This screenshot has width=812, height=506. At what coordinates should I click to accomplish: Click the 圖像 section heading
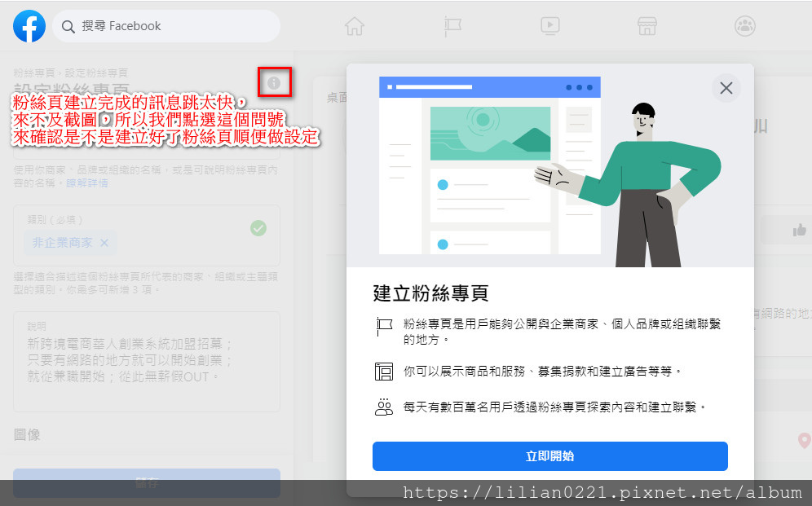(x=27, y=434)
